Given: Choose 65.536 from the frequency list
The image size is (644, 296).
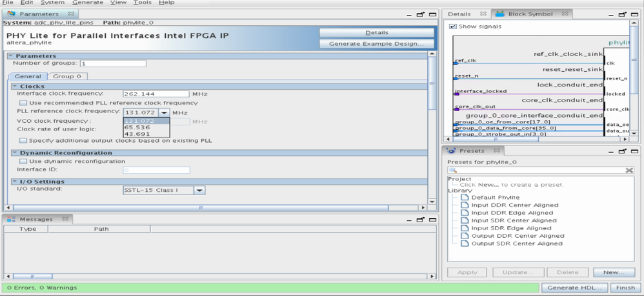Looking at the screenshot, I should (146, 127).
